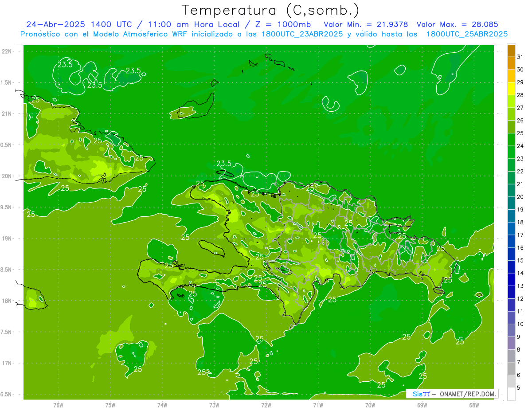Screen dimensions: 532x411
Task: Click the '21N' latitude axis label
Action: click(8, 114)
